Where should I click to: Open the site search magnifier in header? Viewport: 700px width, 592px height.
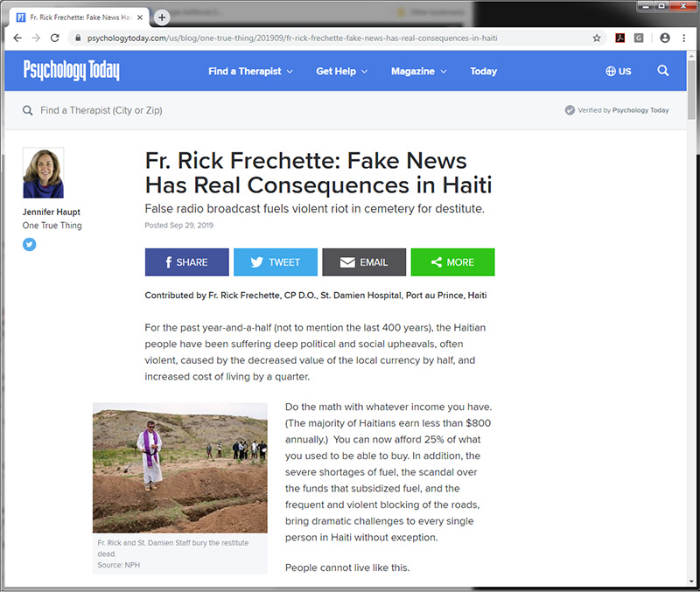point(663,71)
